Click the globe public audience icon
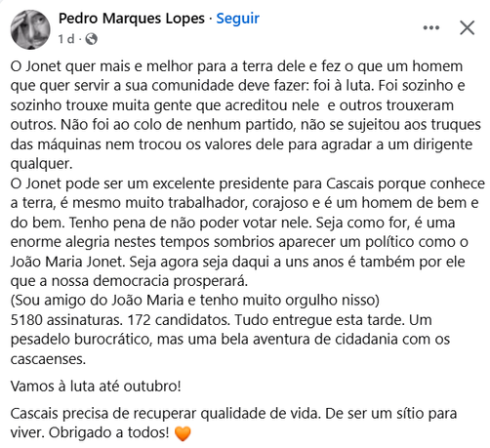490x448 pixels. [x=92, y=39]
